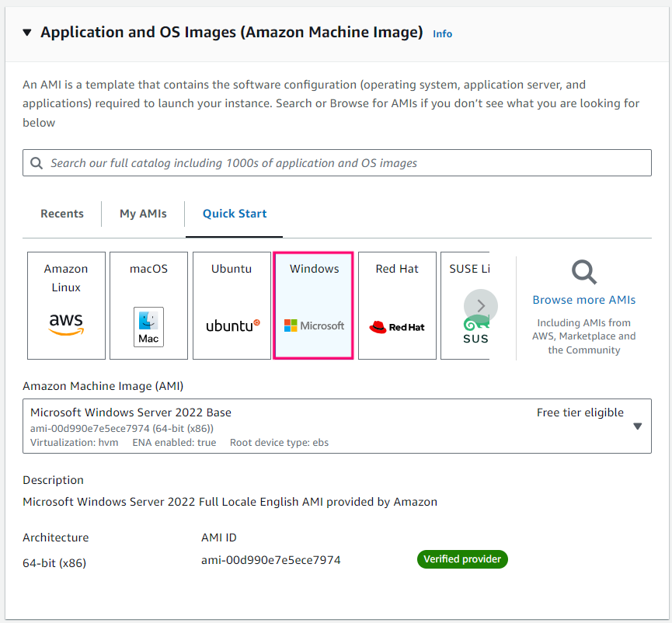Screen dimensions: 672x623
Task: Choose the Red Hat AMI tile
Action: 397,305
